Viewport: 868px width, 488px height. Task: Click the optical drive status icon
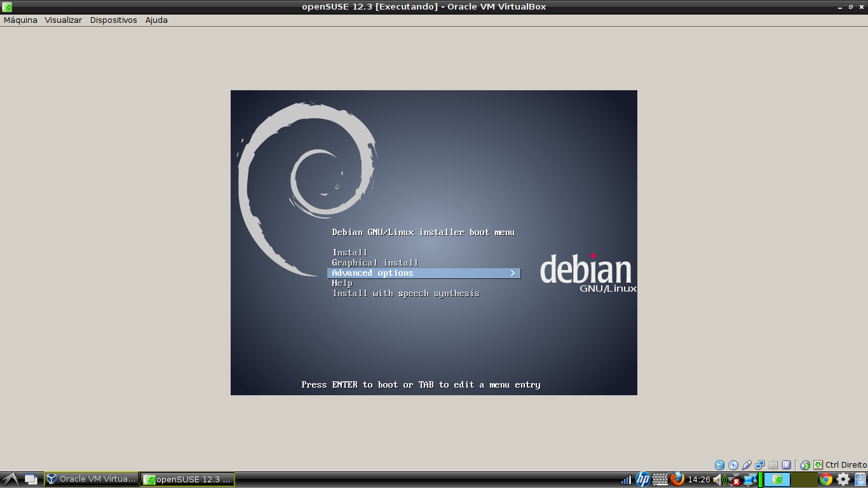click(733, 464)
